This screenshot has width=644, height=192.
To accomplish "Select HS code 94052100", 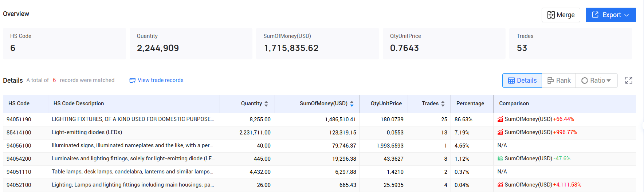I will [19, 185].
